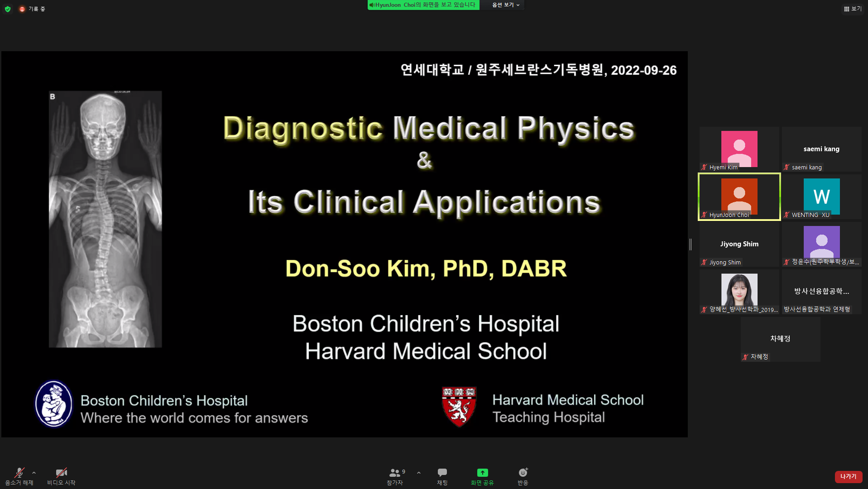Start video with 비디오 시작 button
This screenshot has height=489, width=868.
61,476
